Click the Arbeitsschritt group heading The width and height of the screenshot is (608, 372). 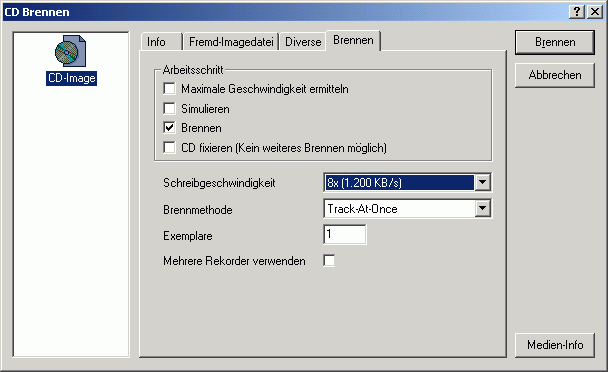coord(193,70)
